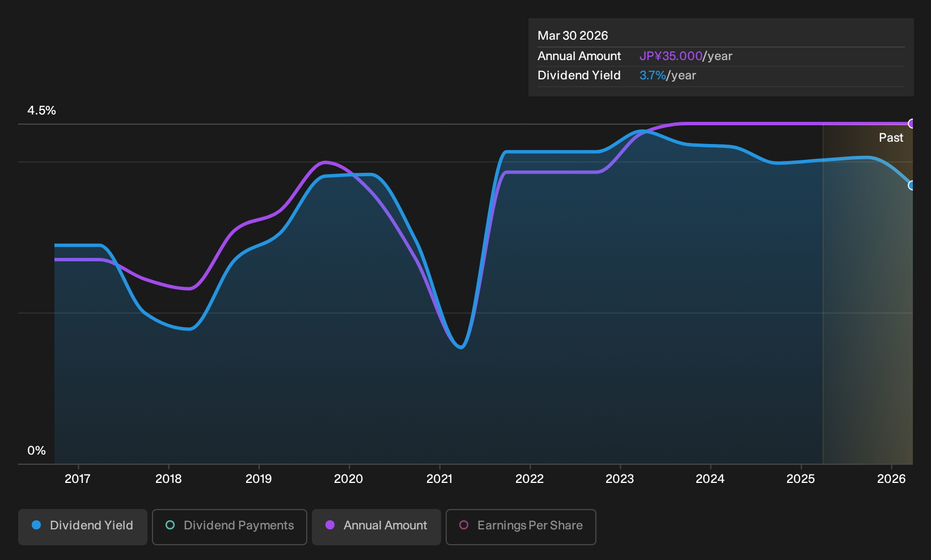Viewport: 931px width, 560px height.
Task: Click the purple Annual Amount legend dot
Action: (330, 525)
